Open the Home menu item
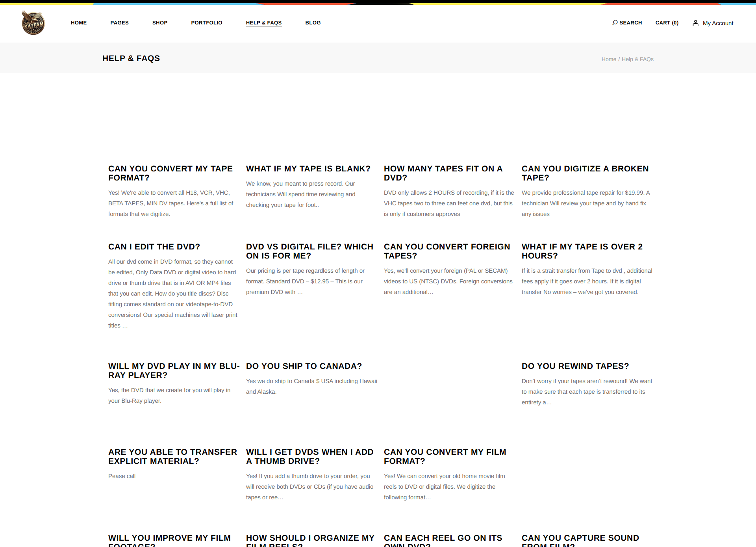The image size is (756, 547). [79, 23]
